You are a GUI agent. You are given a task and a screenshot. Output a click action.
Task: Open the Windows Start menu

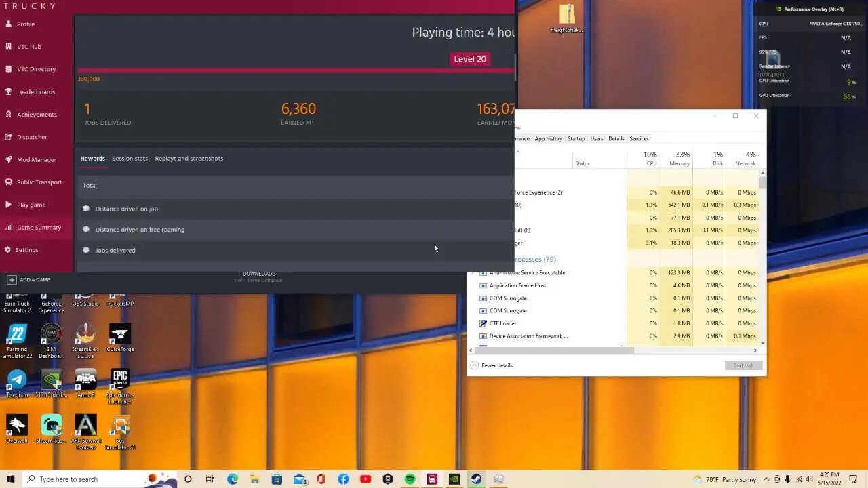coord(11,479)
